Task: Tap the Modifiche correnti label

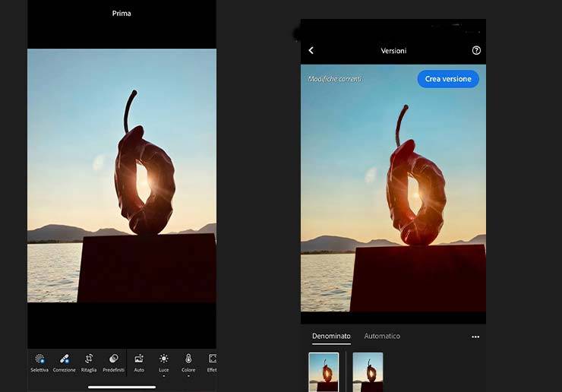Action: [x=335, y=79]
